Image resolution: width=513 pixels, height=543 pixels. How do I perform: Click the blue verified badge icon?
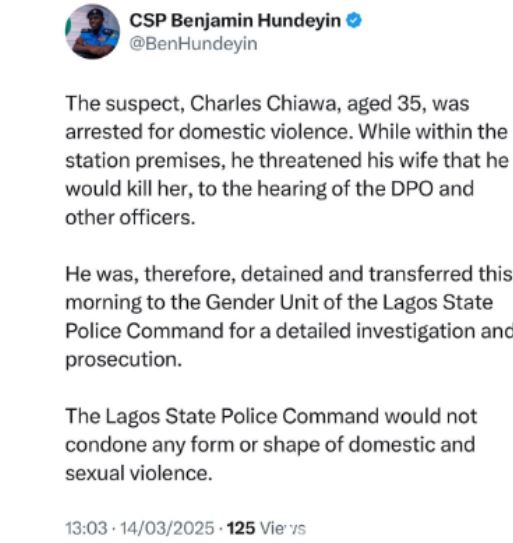tap(354, 20)
